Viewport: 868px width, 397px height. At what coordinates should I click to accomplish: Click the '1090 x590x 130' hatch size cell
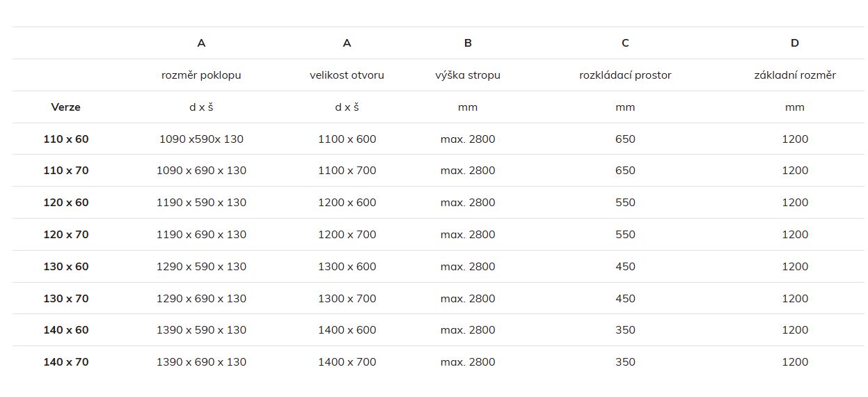click(x=201, y=139)
